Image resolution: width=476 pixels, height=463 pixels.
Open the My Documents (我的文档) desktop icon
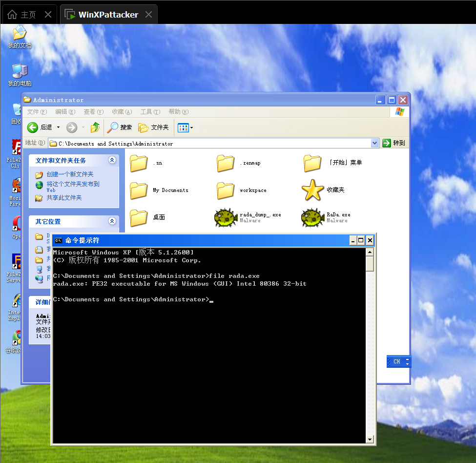click(x=20, y=37)
